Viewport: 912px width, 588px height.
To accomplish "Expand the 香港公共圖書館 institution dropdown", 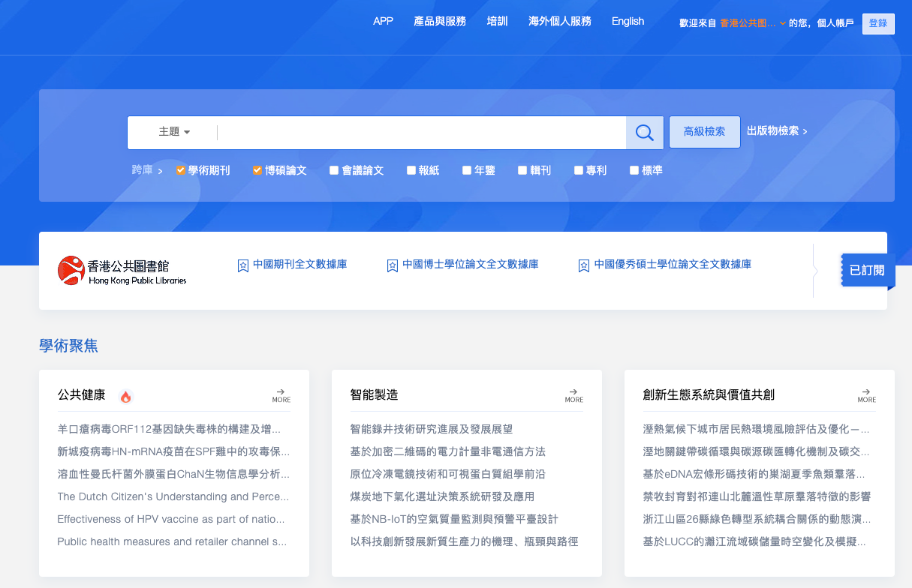I will (782, 23).
